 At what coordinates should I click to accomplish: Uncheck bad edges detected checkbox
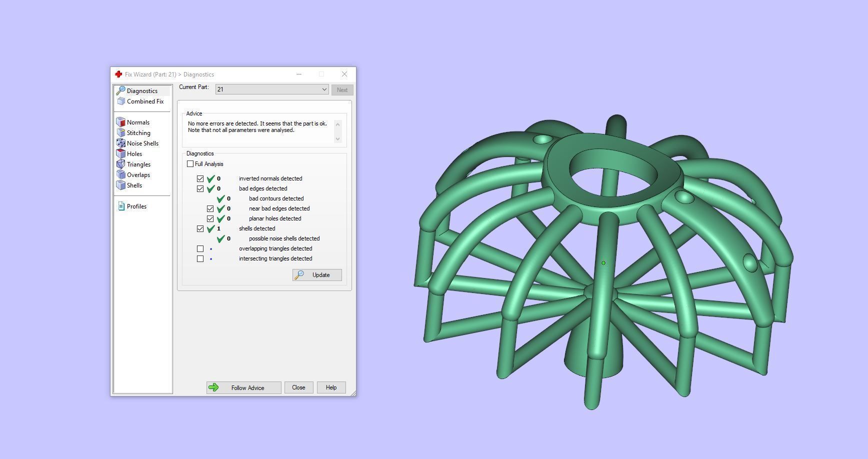point(200,188)
